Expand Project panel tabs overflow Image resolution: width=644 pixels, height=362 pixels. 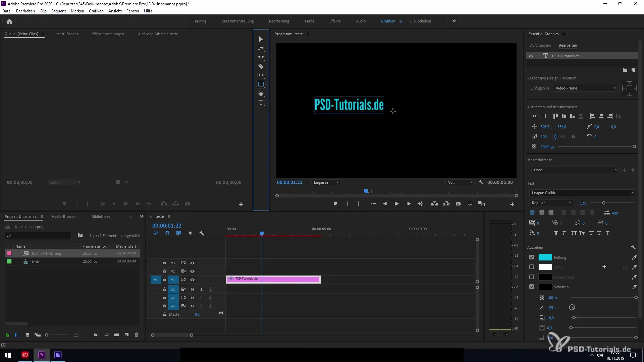click(142, 217)
